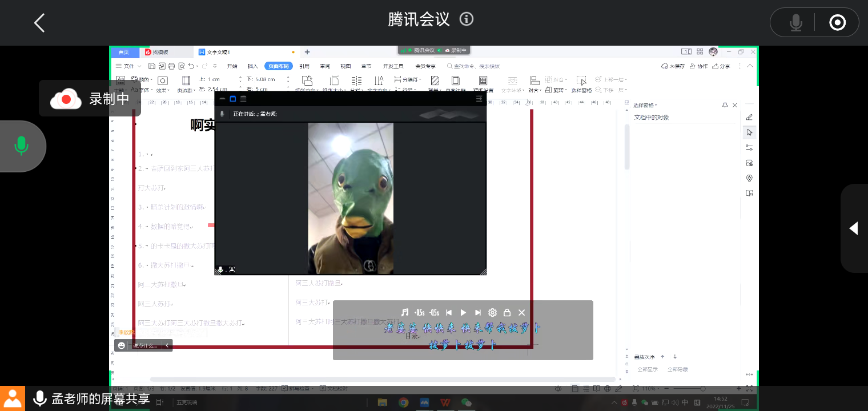Click 全部隐藏 in selection pane
The height and width of the screenshot is (411, 868).
(678, 369)
